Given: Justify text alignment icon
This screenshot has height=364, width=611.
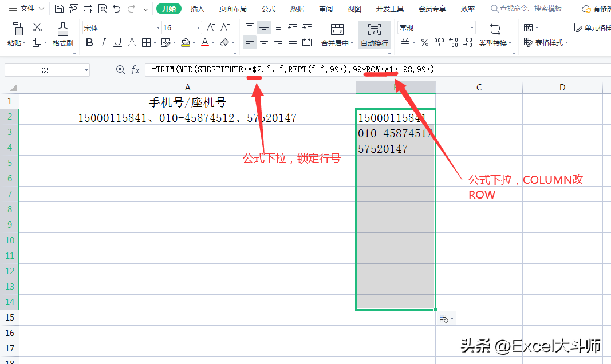Looking at the screenshot, I should coord(293,43).
